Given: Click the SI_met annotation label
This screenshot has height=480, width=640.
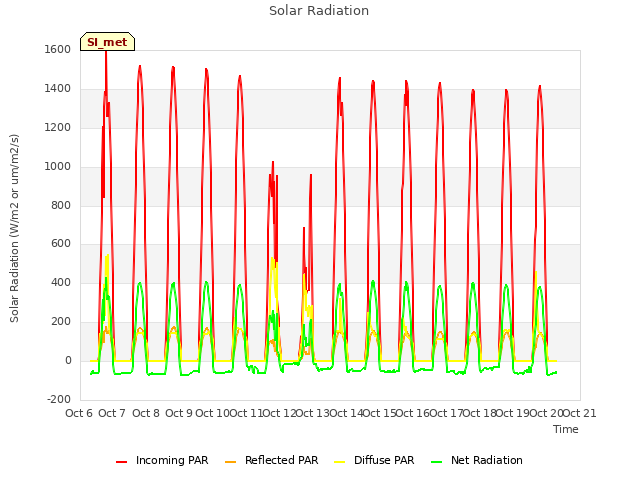Looking at the screenshot, I should click(107, 42).
